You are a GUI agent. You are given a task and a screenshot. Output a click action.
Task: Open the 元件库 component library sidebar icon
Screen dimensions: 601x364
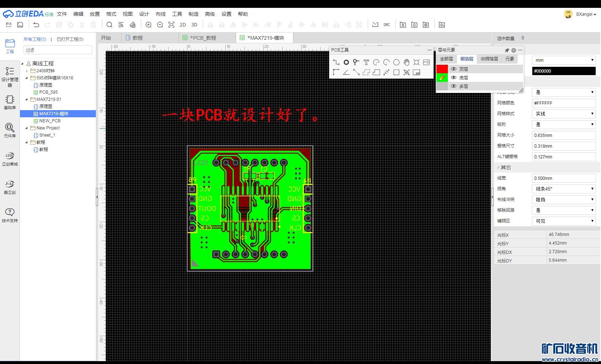(x=10, y=130)
